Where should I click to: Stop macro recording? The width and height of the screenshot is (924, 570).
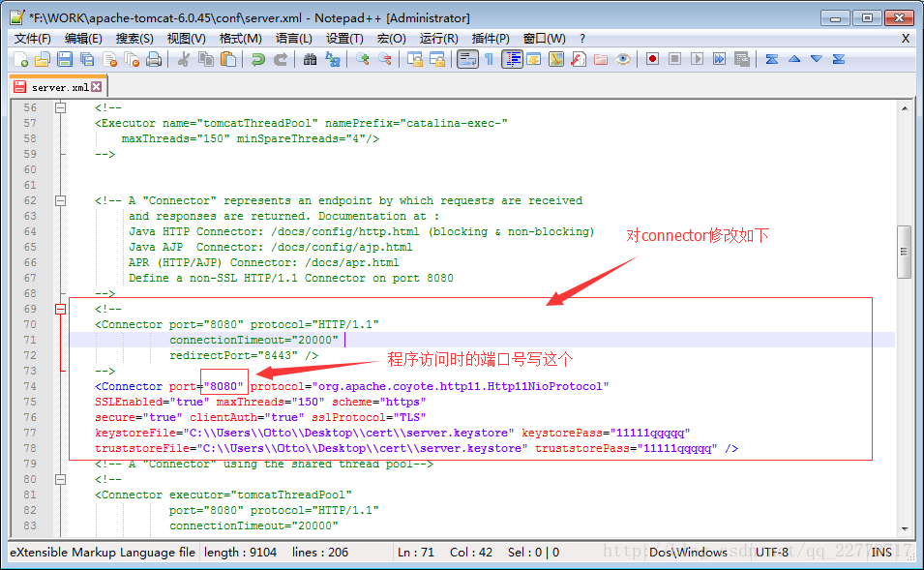pyautogui.click(x=674, y=60)
